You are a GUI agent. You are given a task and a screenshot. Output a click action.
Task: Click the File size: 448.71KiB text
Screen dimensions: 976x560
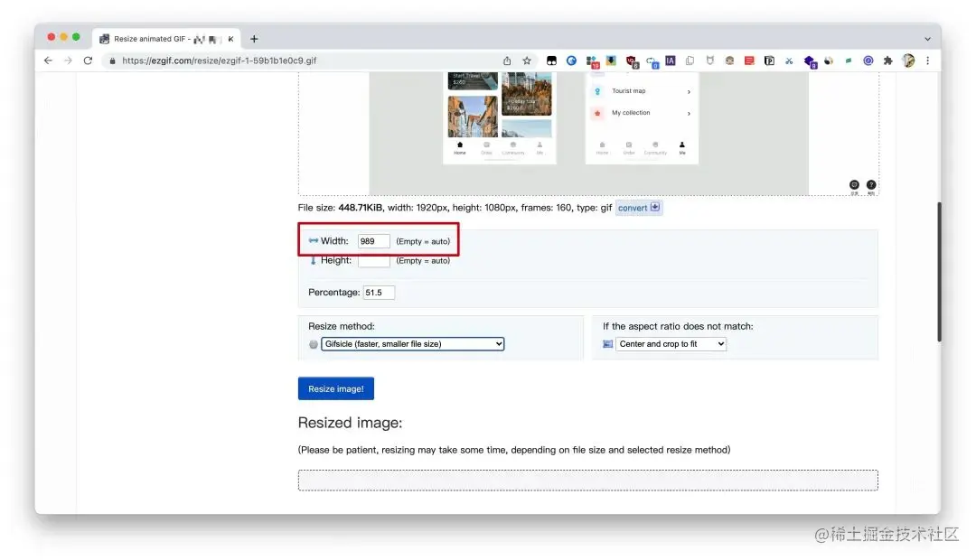tap(340, 208)
